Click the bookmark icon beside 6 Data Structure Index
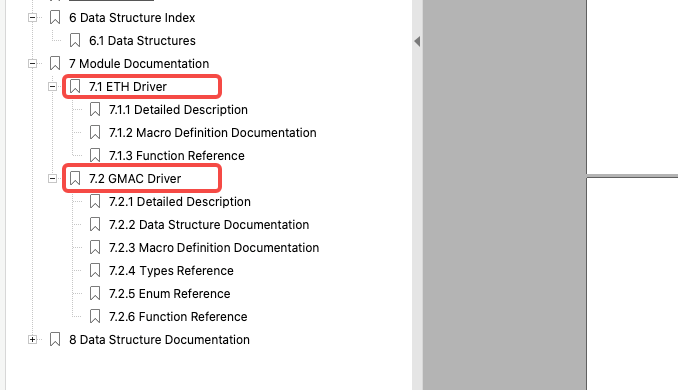 click(55, 18)
